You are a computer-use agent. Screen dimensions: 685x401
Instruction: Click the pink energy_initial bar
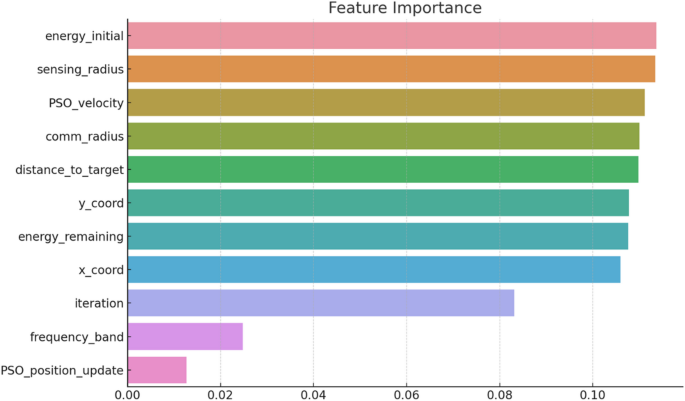(392, 36)
